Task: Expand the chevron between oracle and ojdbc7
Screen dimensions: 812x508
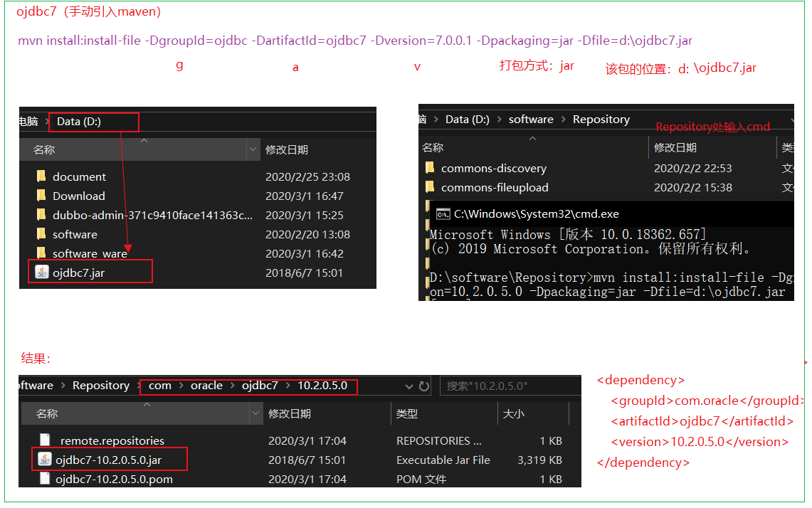Action: (232, 386)
